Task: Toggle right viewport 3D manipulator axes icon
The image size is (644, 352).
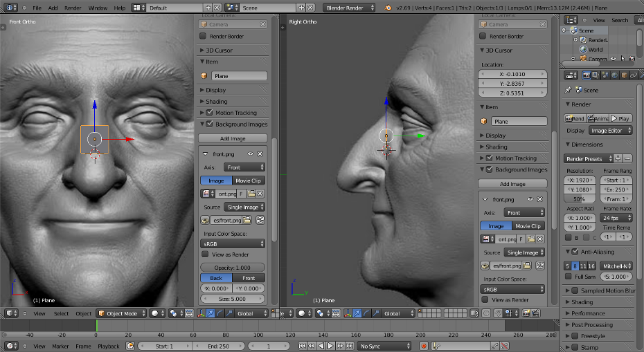Action: [x=348, y=313]
